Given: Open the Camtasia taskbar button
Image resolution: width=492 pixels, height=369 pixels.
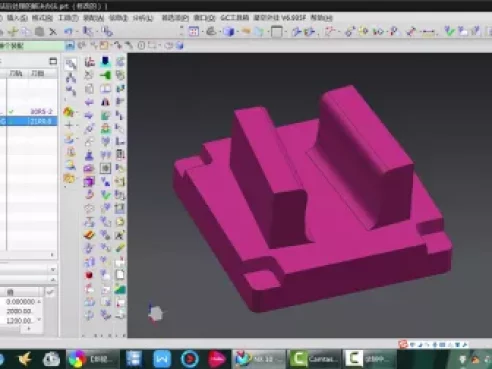Looking at the screenshot, I should click(x=314, y=359).
